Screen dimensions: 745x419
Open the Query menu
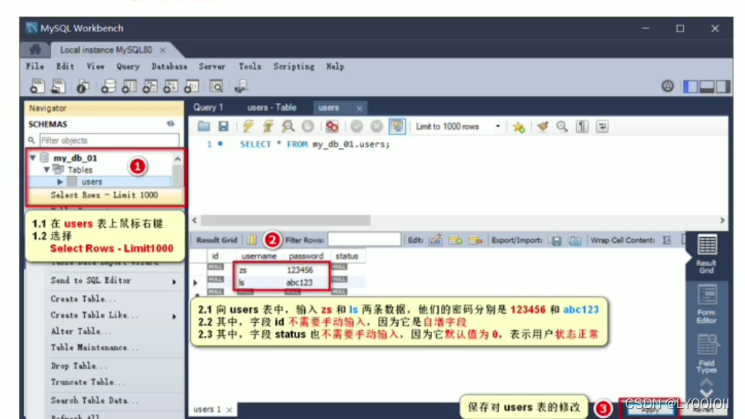(128, 67)
